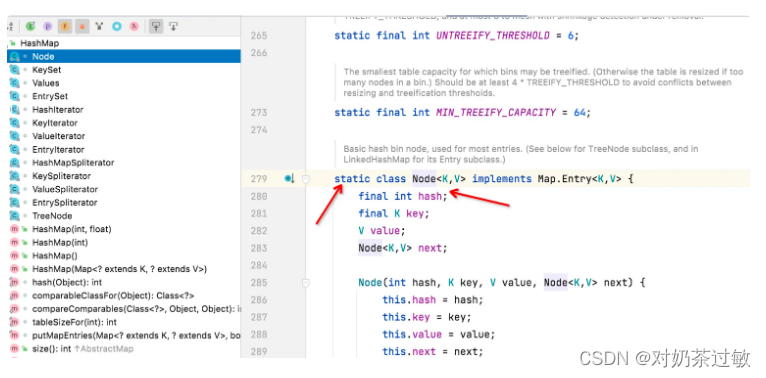
Task: Select tableSizeFor(int): int entry
Action: [74, 322]
